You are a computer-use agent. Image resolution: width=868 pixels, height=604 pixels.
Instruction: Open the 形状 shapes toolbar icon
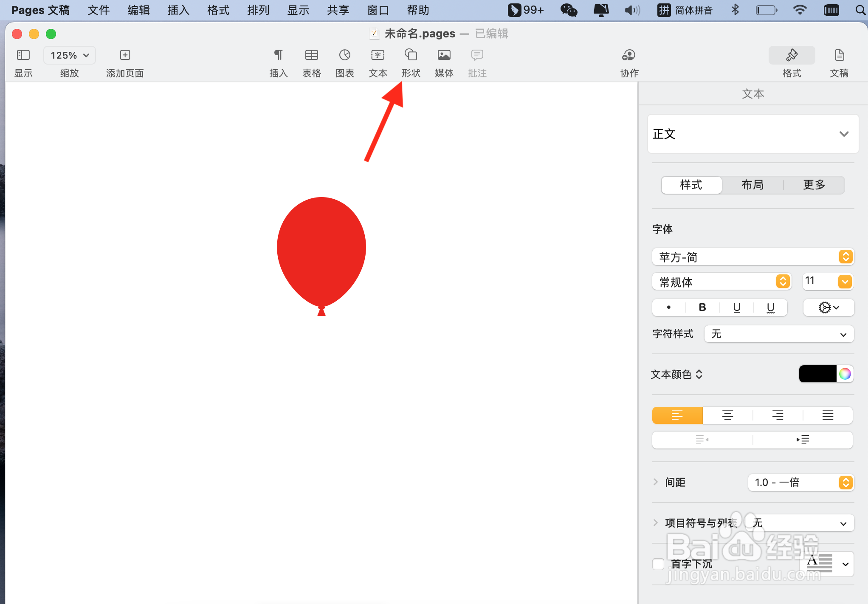(411, 55)
